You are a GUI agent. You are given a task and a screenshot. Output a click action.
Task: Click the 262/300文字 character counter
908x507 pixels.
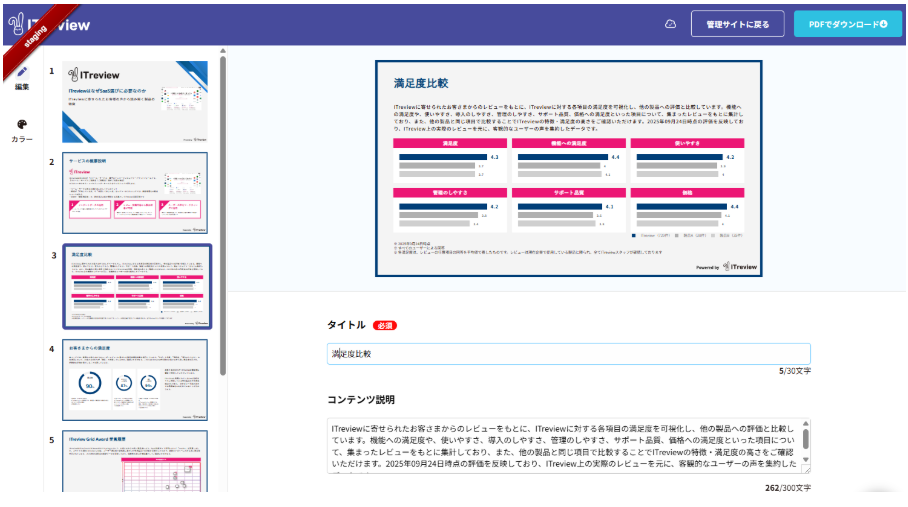(788, 488)
